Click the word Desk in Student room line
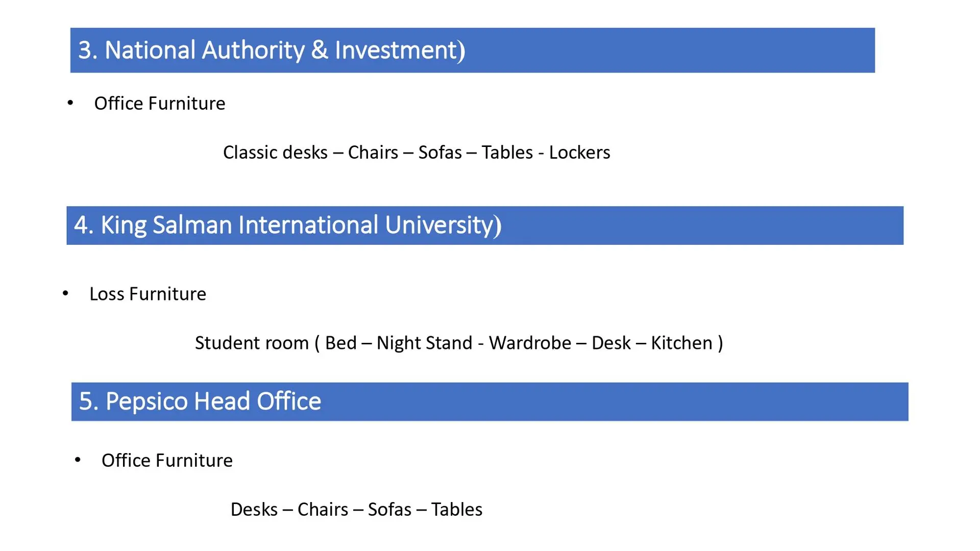 click(x=611, y=343)
